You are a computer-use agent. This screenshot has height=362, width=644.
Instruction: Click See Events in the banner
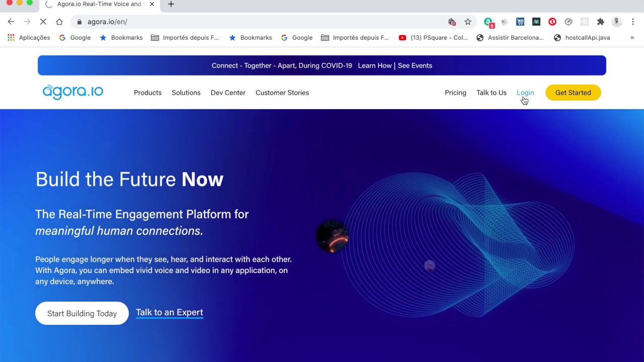coord(415,65)
